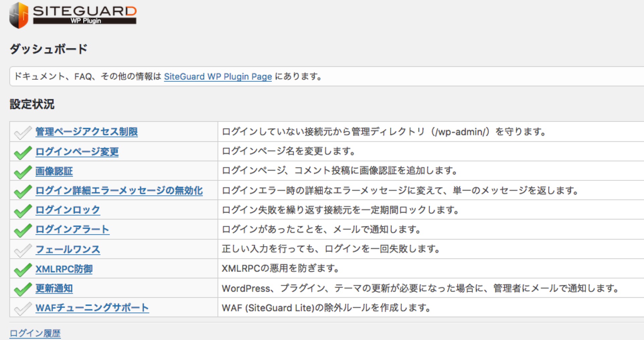Select ログイン詳細エラーメッセージの無効化 link
Viewport: 644px width, 340px height.
point(119,191)
